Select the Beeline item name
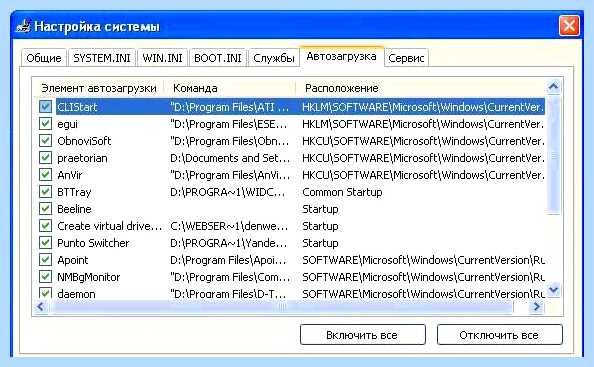 click(74, 209)
